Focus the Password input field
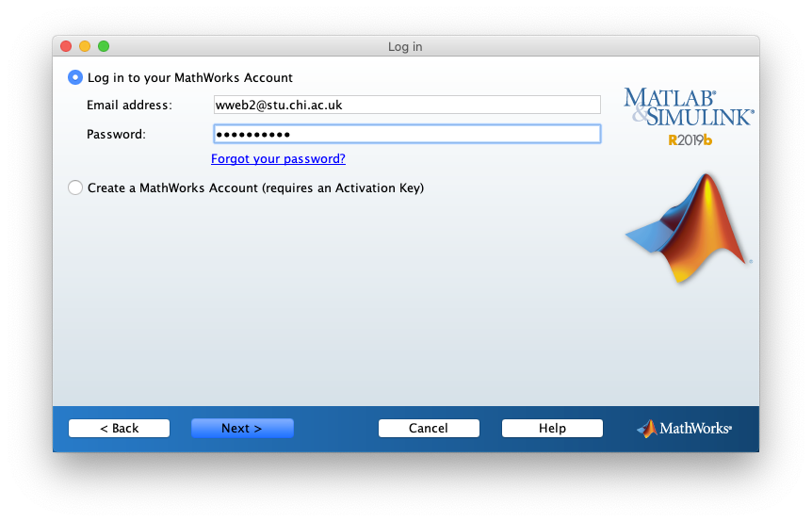This screenshot has height=522, width=812. 407,134
